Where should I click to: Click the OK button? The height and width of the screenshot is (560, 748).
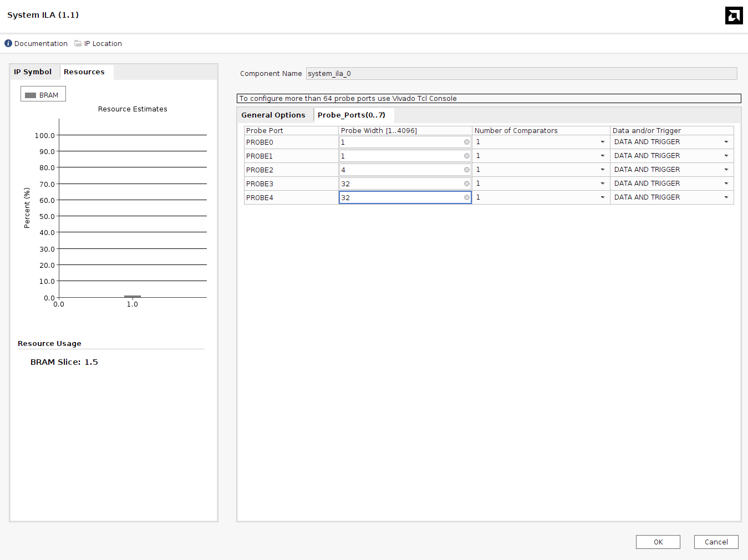click(658, 542)
